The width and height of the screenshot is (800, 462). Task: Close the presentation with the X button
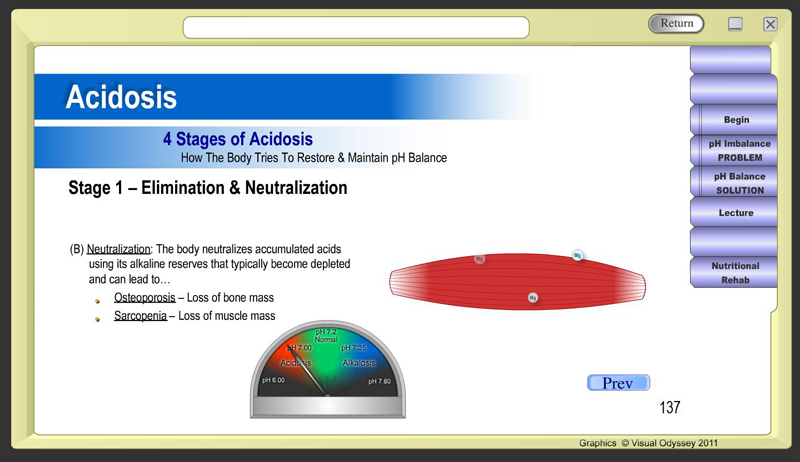(x=769, y=24)
